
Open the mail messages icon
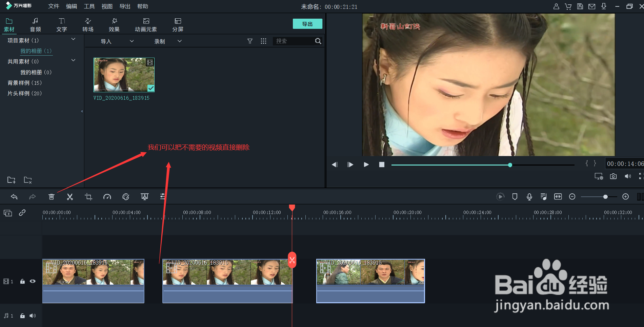pos(592,6)
